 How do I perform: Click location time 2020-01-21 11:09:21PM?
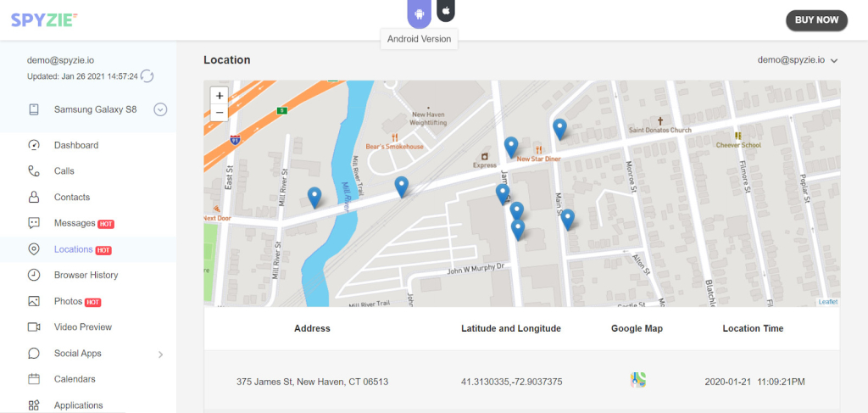coord(754,382)
